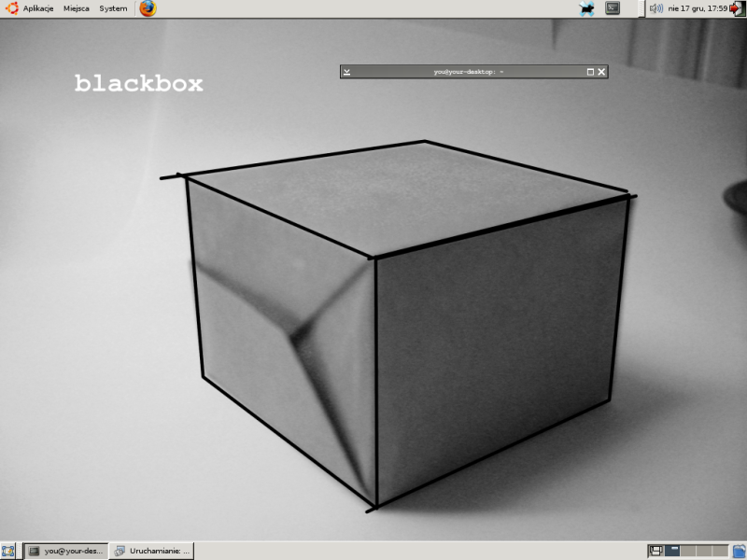747x560 pixels.
Task: Click the top panel notification area handle
Action: pyautogui.click(x=641, y=8)
